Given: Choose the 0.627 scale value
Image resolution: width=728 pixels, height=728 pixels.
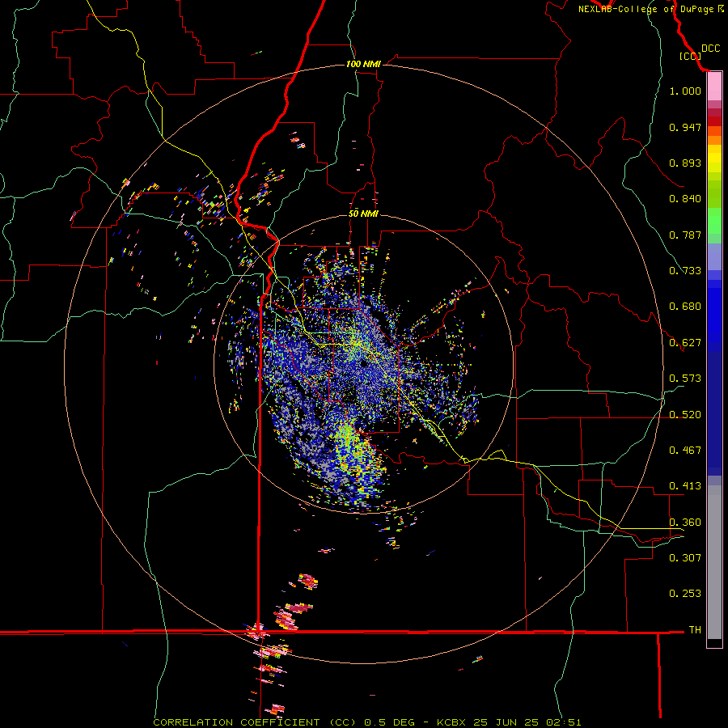Looking at the screenshot, I should pos(685,343).
